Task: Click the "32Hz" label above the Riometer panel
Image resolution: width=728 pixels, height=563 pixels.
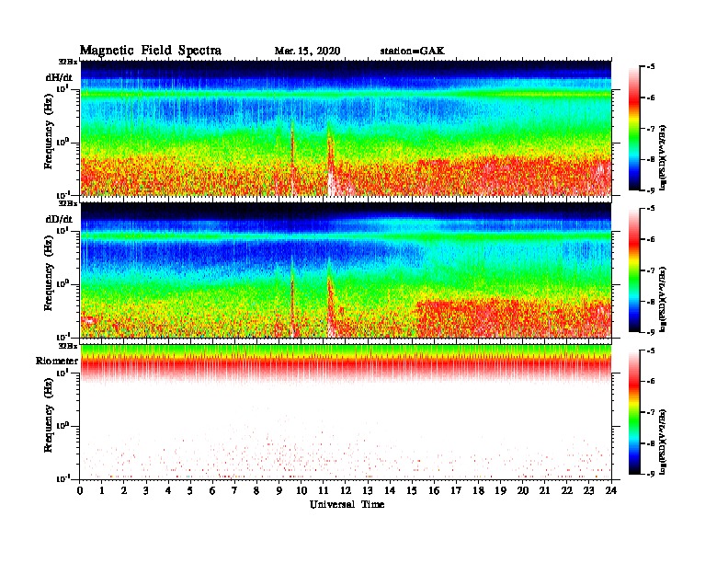Action: [x=68, y=346]
